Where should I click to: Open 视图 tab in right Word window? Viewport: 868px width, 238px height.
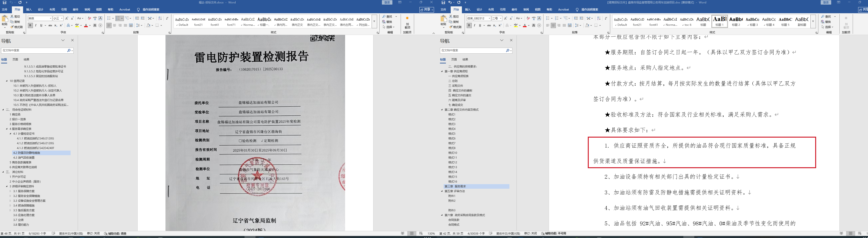(x=538, y=9)
